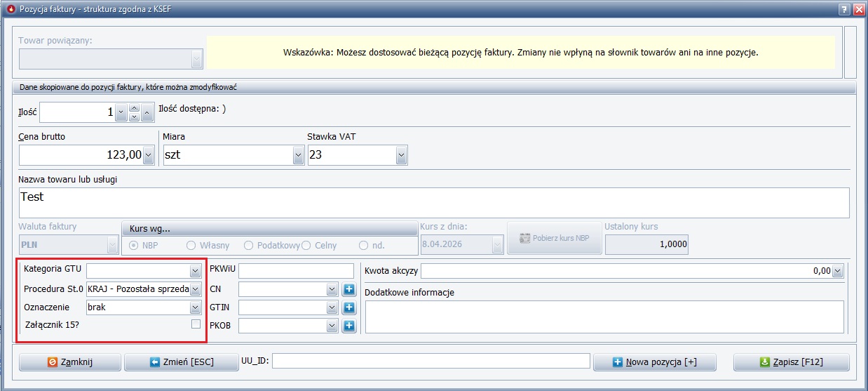
Task: Expand the Miara unit dropdown
Action: 298,155
